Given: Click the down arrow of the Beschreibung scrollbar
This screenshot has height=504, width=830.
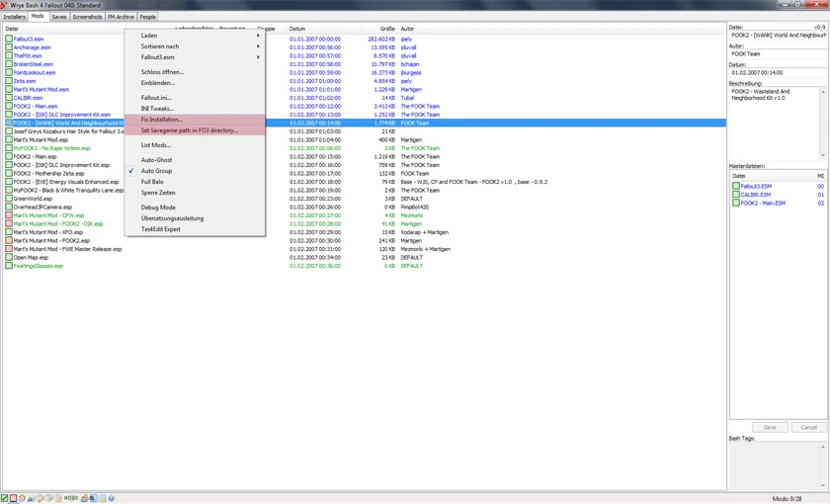Looking at the screenshot, I should (822, 155).
